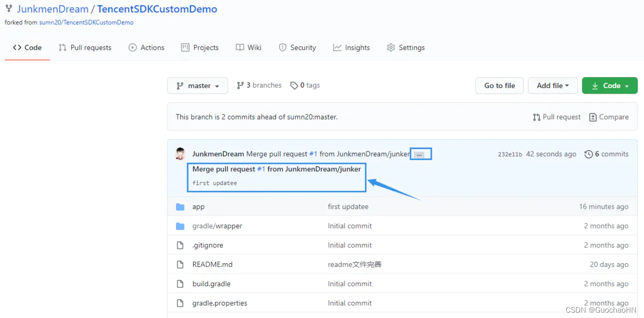
Task: Open the app folder
Action: [199, 207]
